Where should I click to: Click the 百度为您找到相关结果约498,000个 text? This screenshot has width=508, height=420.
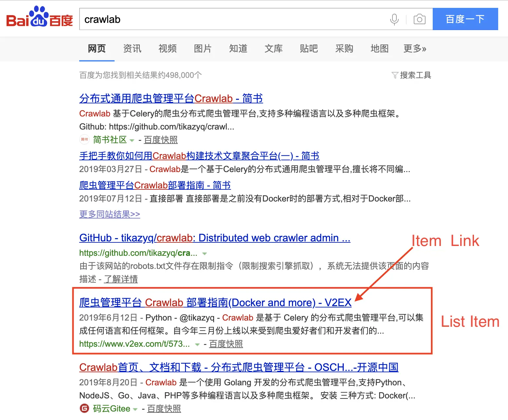tap(140, 75)
